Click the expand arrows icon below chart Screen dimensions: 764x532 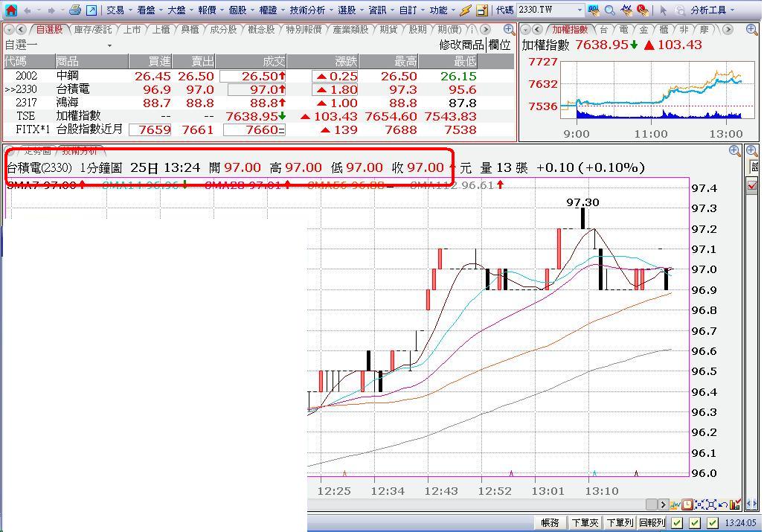point(711,504)
